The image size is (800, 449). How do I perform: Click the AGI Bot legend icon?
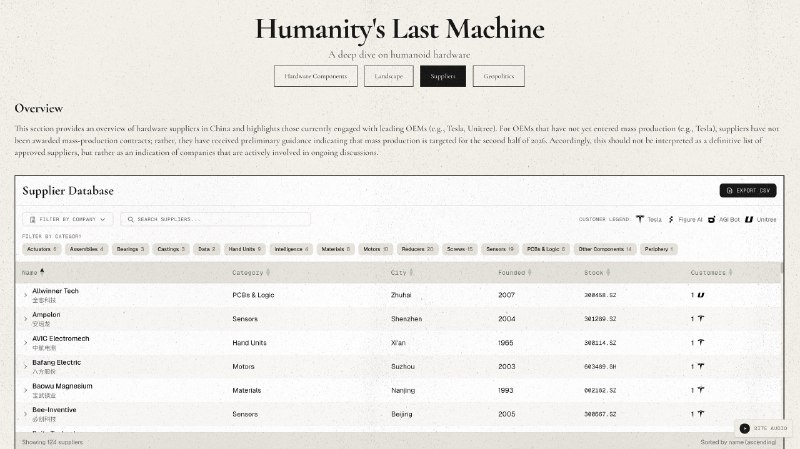click(713, 219)
